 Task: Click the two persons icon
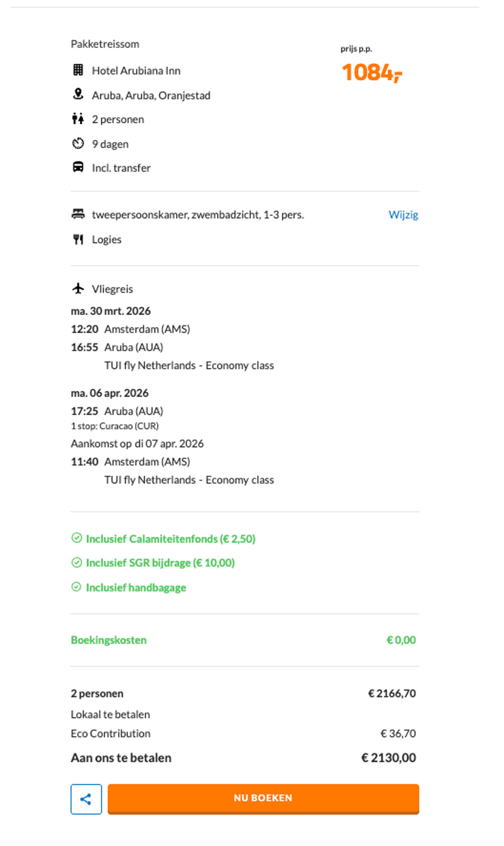78,119
